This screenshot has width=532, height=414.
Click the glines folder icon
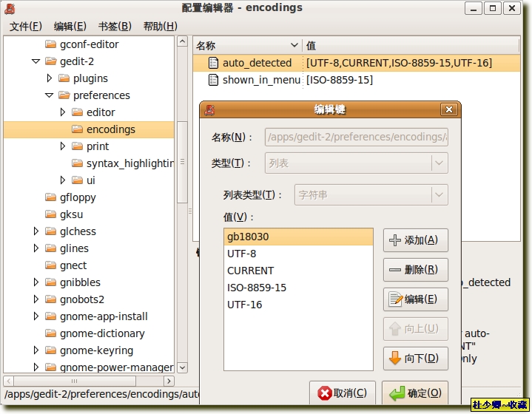pos(50,248)
